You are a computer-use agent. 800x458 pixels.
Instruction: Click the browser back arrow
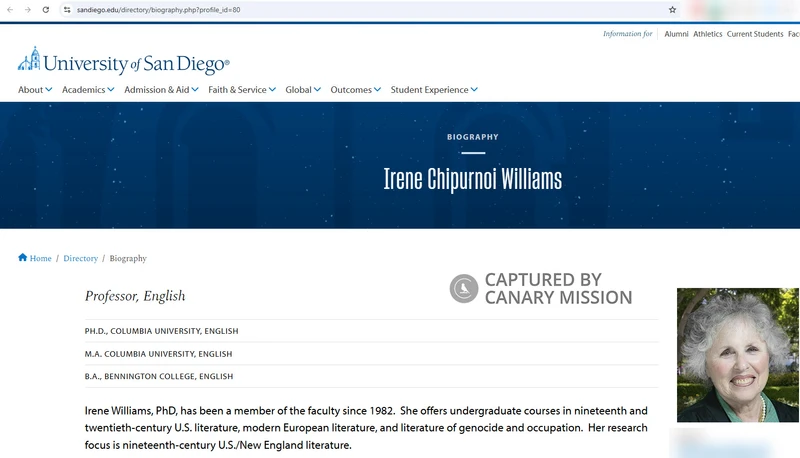pyautogui.click(x=10, y=10)
